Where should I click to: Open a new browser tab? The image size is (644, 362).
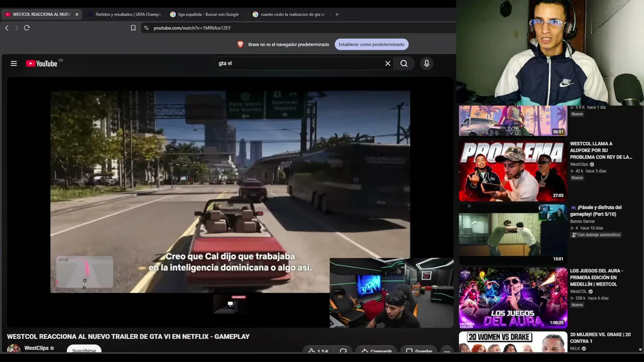click(337, 14)
